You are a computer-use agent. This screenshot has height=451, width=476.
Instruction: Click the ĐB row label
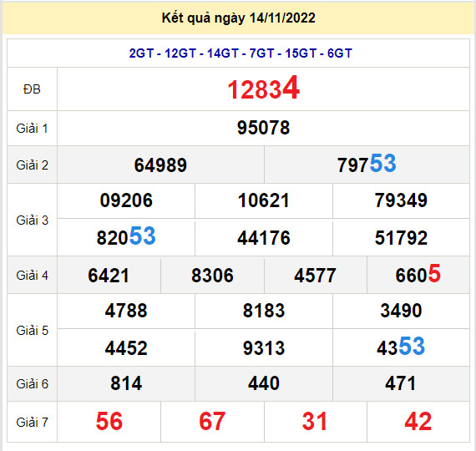pos(32,89)
